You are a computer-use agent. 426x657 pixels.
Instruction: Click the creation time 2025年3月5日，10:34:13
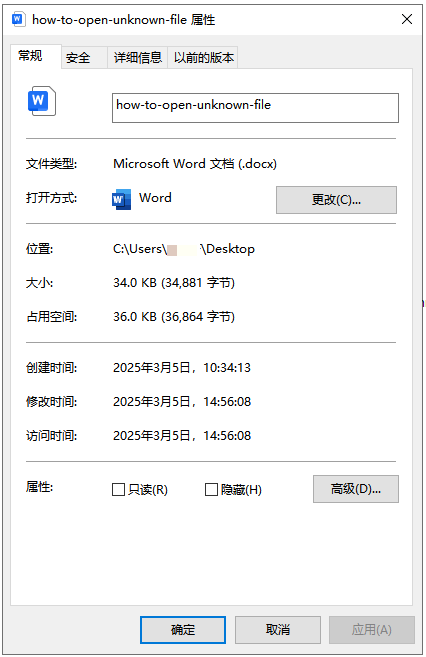point(182,368)
